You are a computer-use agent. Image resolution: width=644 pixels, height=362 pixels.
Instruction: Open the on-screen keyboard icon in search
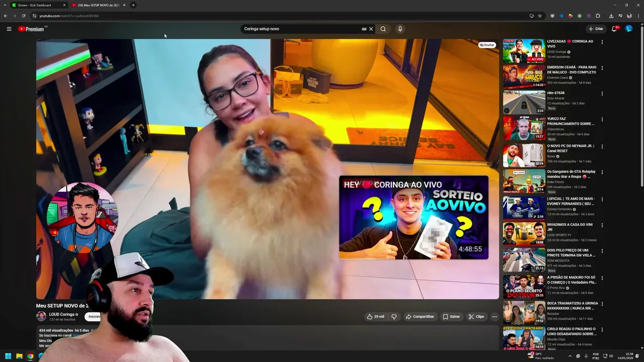coord(364,29)
